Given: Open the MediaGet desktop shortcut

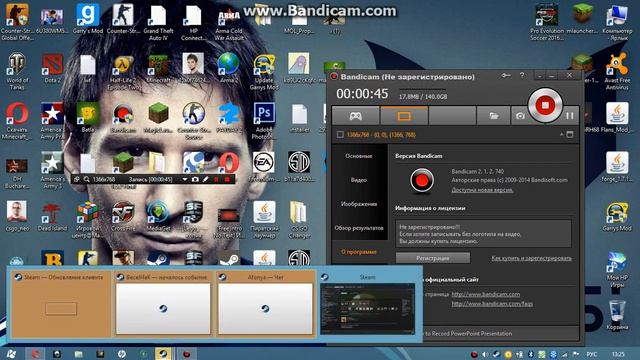Looking at the screenshot, I should [158, 216].
